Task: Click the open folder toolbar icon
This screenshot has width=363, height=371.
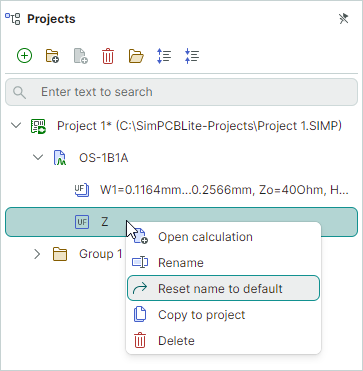Action: tap(136, 56)
